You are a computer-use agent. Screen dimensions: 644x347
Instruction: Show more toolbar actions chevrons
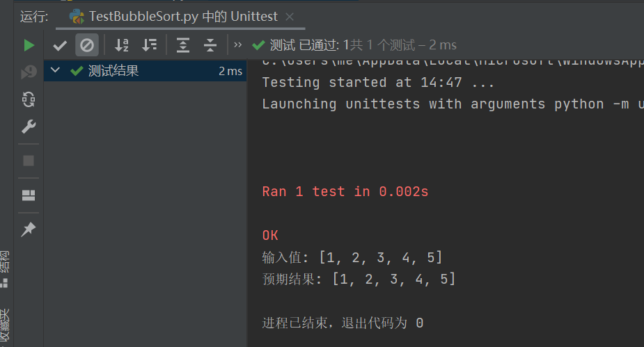pos(238,45)
